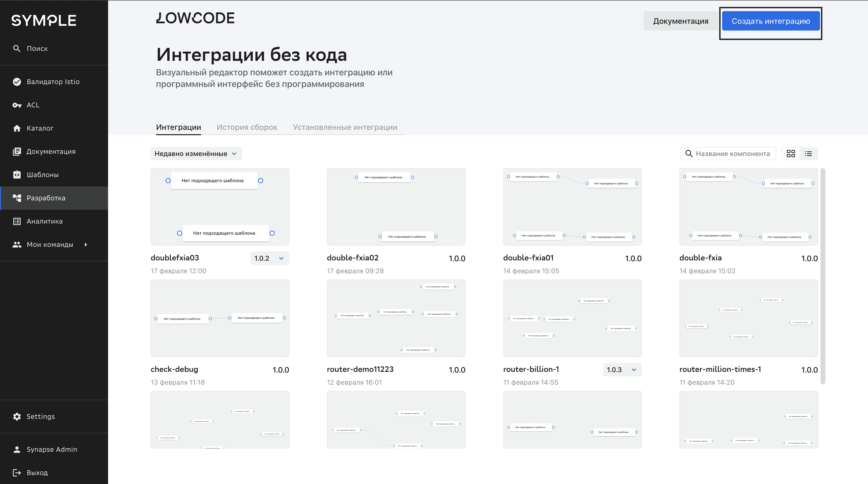Viewport: 868px width, 484px height.
Task: Open the double-fxia02 integration thumbnail
Action: [396, 207]
